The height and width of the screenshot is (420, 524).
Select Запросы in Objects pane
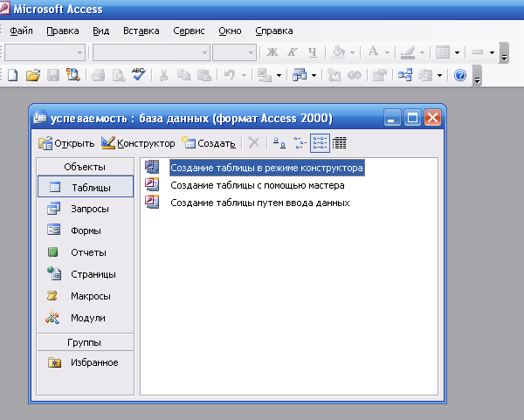coord(86,209)
